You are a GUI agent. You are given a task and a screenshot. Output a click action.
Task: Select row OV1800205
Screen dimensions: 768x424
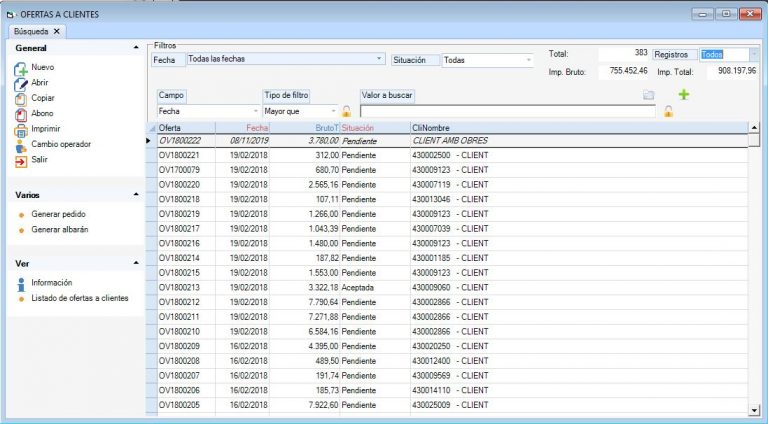(x=447, y=405)
